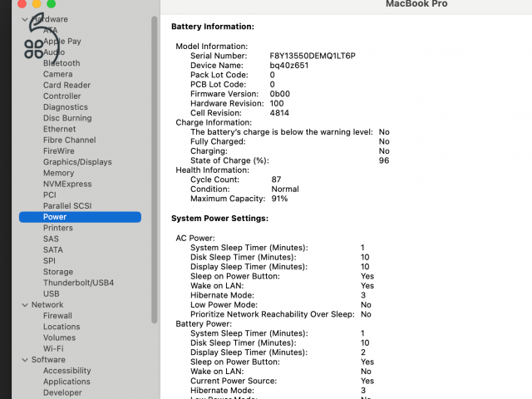
Task: Select Card Reader in sidebar
Action: [66, 85]
